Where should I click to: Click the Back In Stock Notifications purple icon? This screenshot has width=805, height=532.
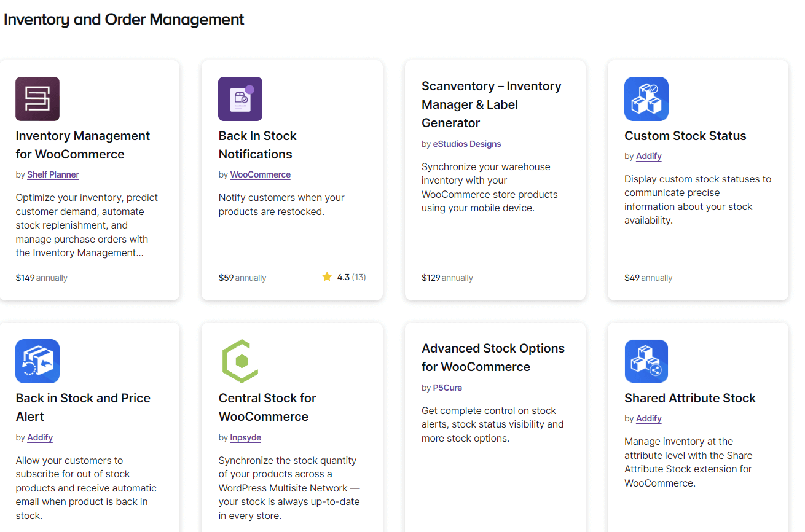coord(240,99)
